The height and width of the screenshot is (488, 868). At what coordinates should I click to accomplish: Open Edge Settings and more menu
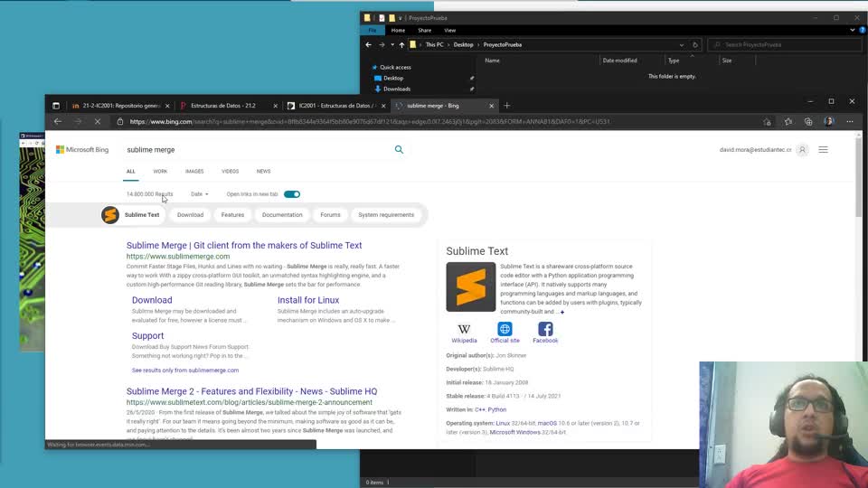850,121
